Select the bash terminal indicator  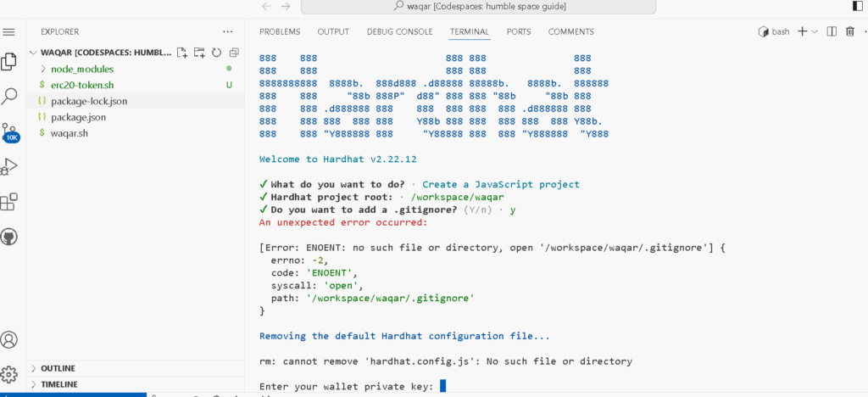coord(774,31)
